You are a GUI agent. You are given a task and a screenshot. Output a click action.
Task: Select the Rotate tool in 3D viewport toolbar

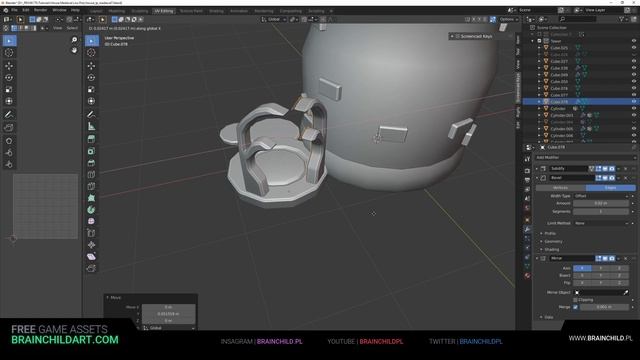(x=91, y=77)
